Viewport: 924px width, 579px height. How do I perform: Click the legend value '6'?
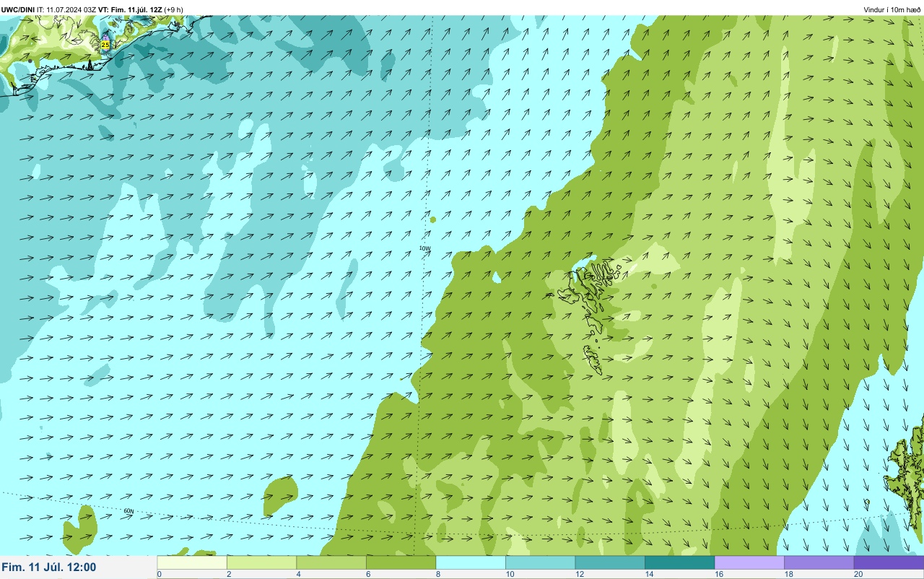click(368, 574)
